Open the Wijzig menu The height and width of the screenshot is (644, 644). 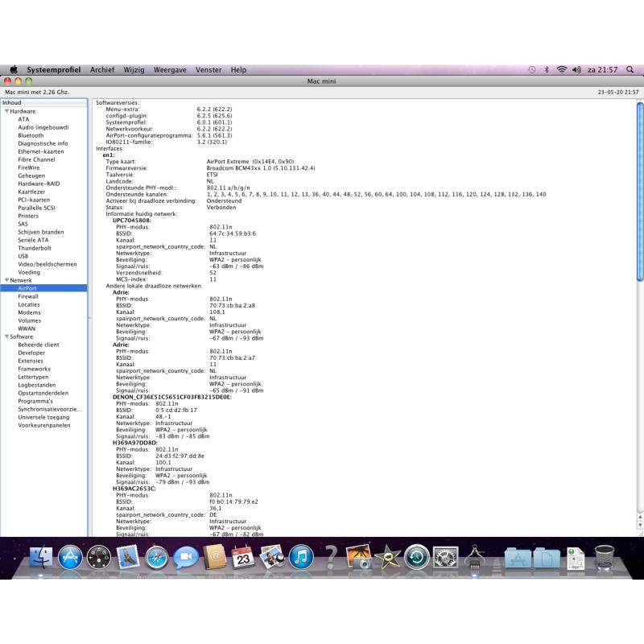[x=134, y=70]
